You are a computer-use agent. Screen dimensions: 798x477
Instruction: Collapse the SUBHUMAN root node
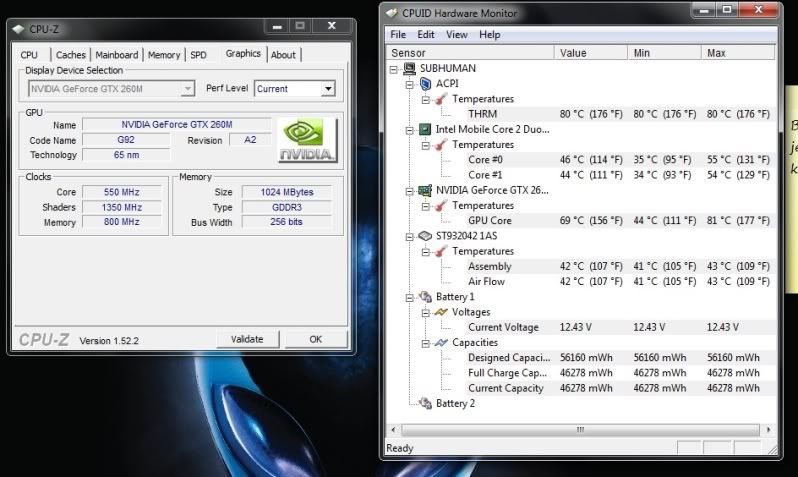tap(393, 69)
